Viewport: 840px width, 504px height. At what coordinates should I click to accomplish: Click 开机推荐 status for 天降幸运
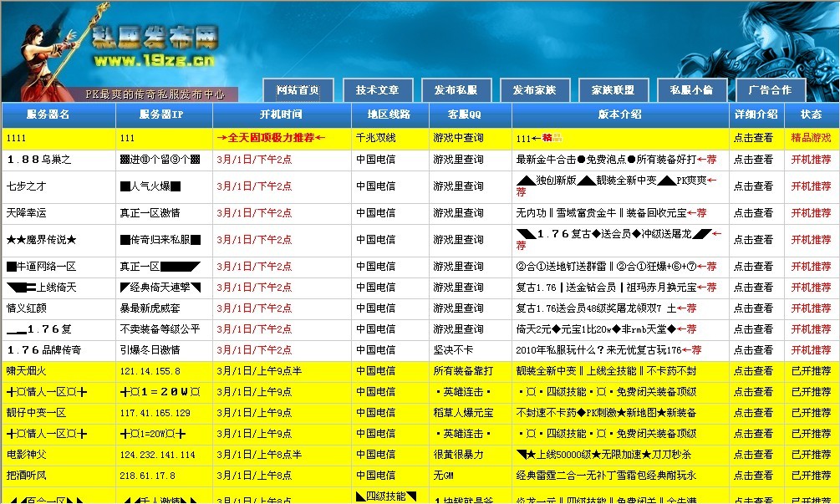tap(809, 213)
